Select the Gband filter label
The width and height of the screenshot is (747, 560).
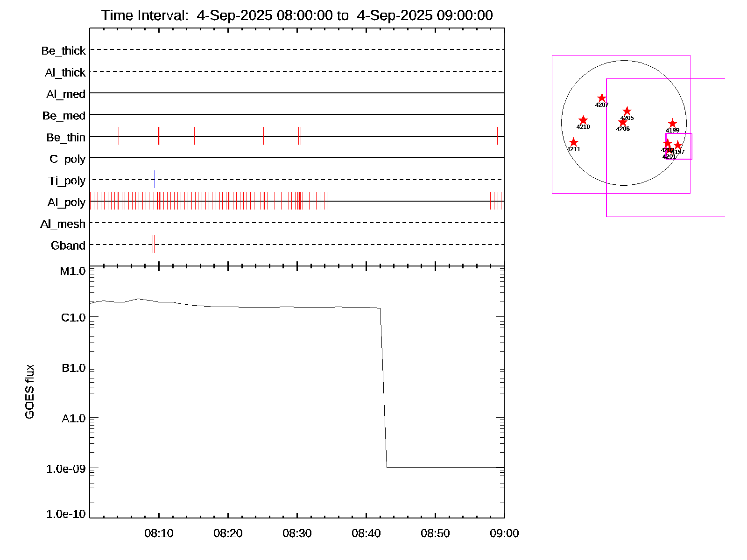click(68, 246)
